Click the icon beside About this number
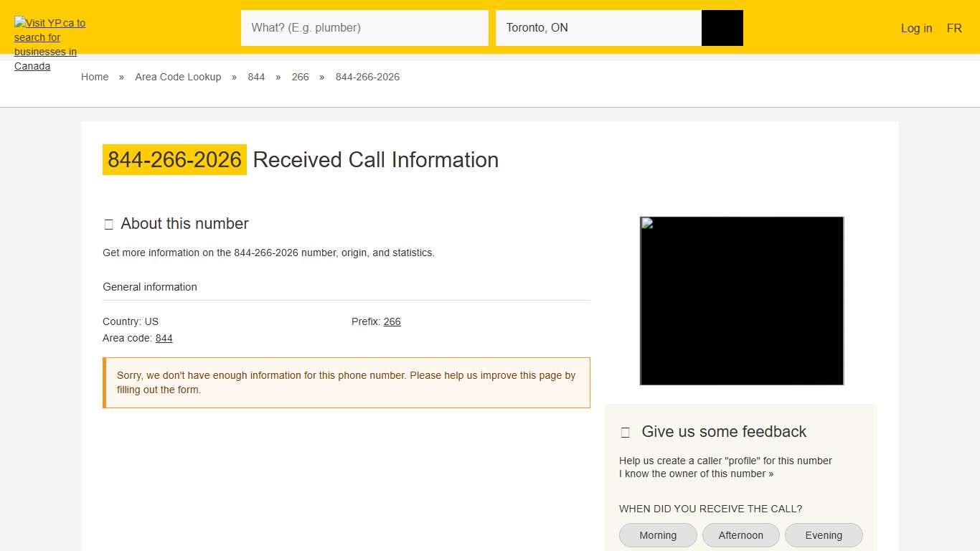Image resolution: width=980 pixels, height=551 pixels. click(x=109, y=225)
